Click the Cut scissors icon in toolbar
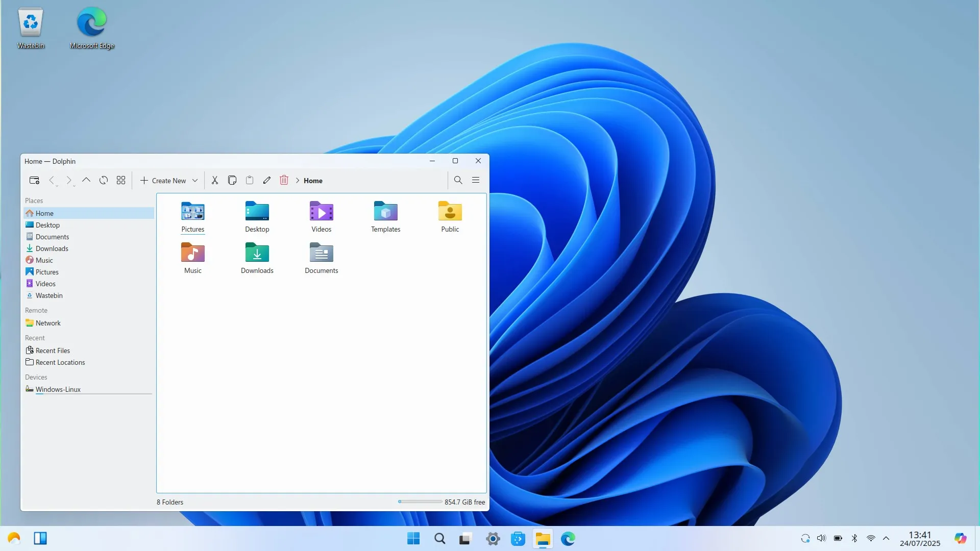The height and width of the screenshot is (551, 980). 215,181
